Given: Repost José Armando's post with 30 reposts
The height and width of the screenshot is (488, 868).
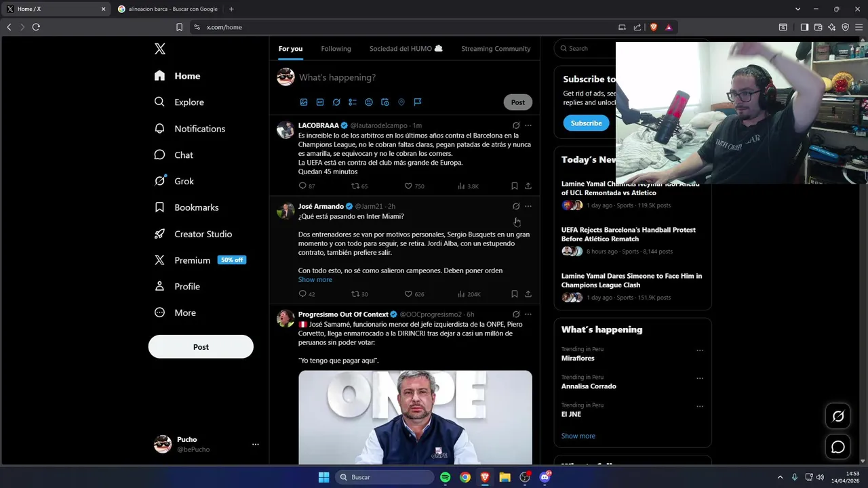Looking at the screenshot, I should pos(359,294).
